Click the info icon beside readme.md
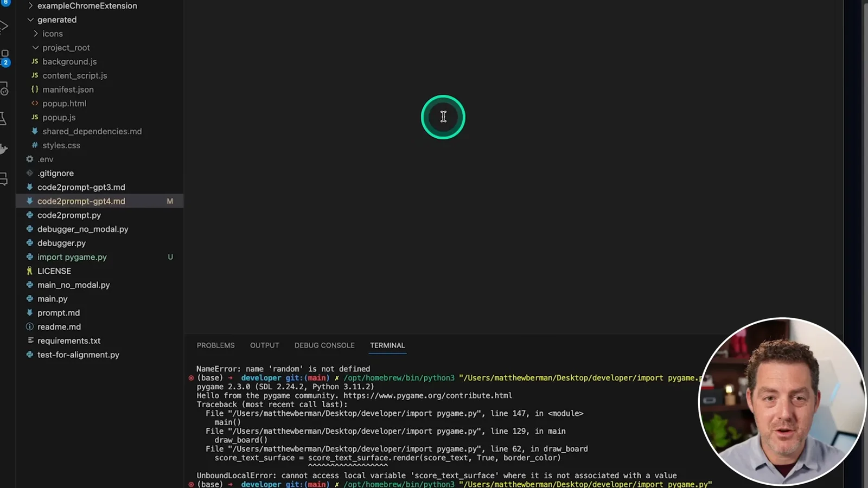Viewport: 868px width, 488px height. click(30, 326)
